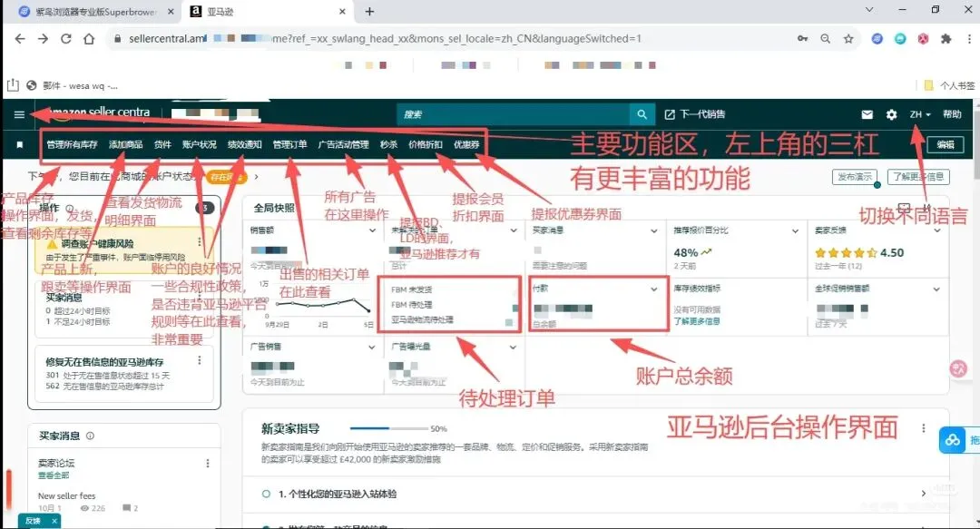The height and width of the screenshot is (529, 980).
Task: Open the 下一代销售 link
Action: (702, 114)
